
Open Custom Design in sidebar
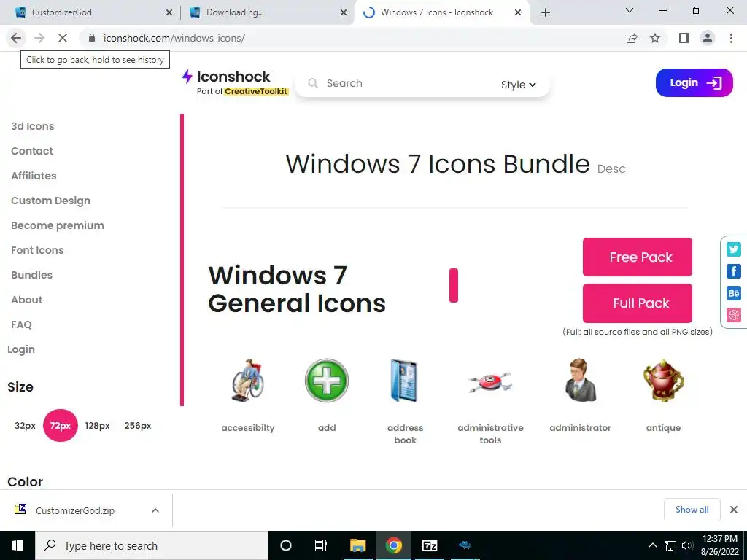[x=50, y=201]
